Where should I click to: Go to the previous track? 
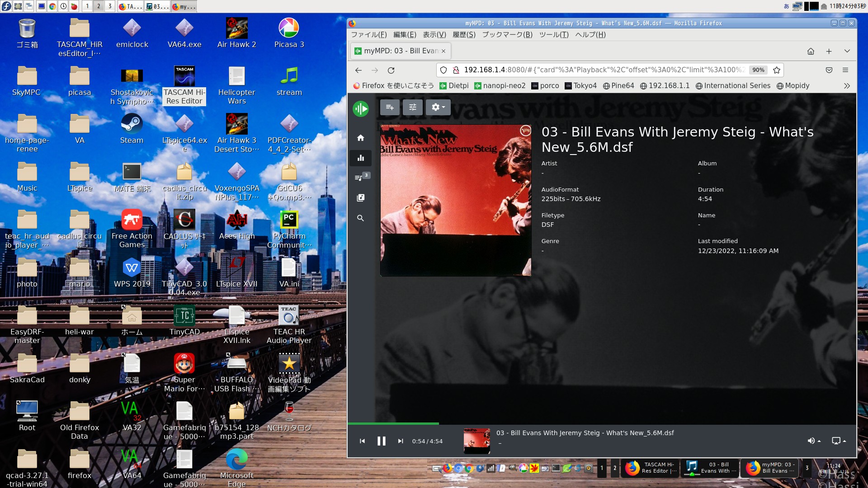(362, 441)
